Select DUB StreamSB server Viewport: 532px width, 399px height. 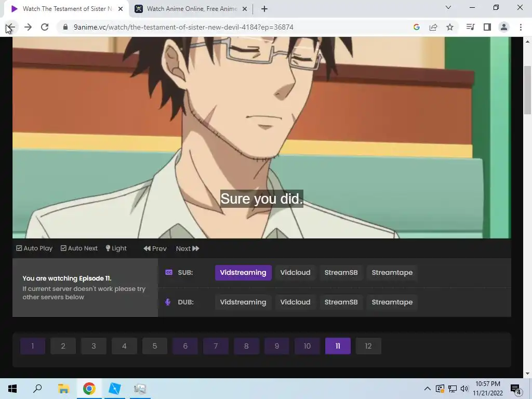point(341,302)
